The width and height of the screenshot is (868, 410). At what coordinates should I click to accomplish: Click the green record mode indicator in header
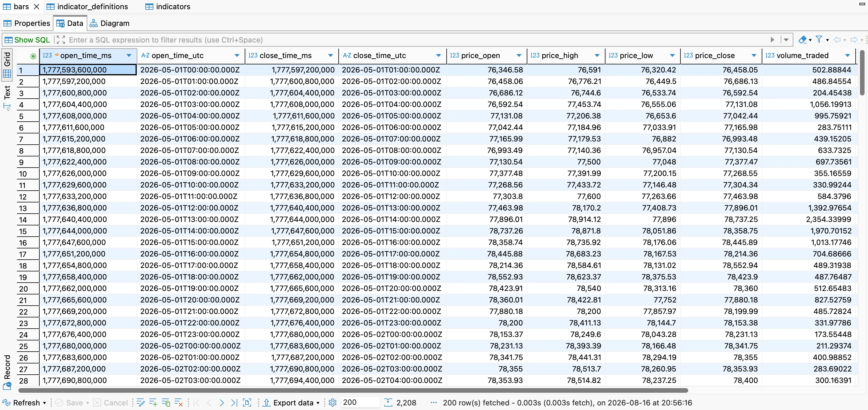pyautogui.click(x=33, y=56)
